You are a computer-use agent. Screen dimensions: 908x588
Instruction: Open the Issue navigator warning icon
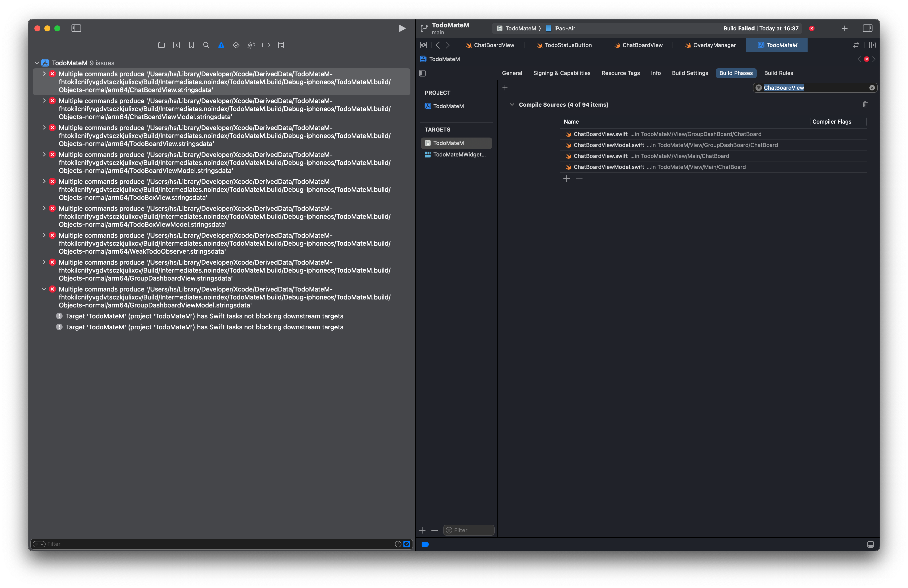(221, 45)
